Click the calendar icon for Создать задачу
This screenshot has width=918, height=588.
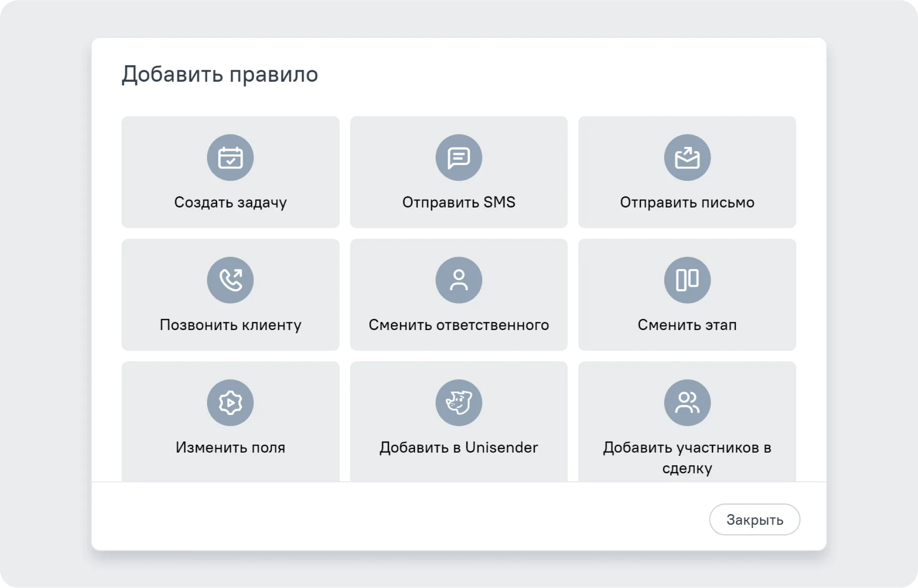click(230, 157)
